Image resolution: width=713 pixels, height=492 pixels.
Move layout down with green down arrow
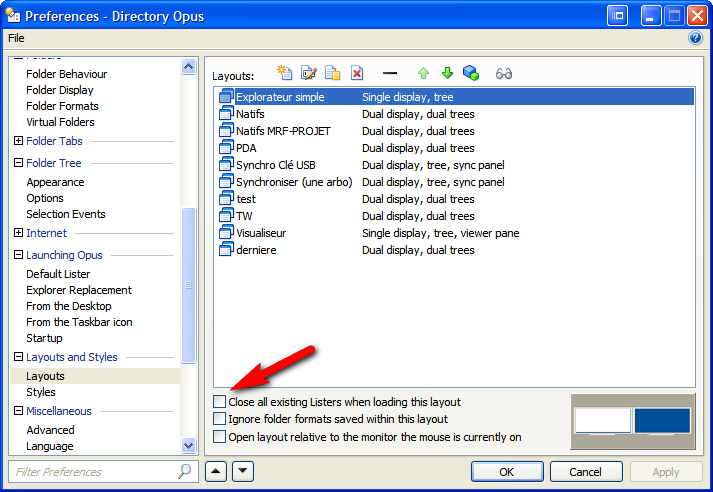point(447,73)
